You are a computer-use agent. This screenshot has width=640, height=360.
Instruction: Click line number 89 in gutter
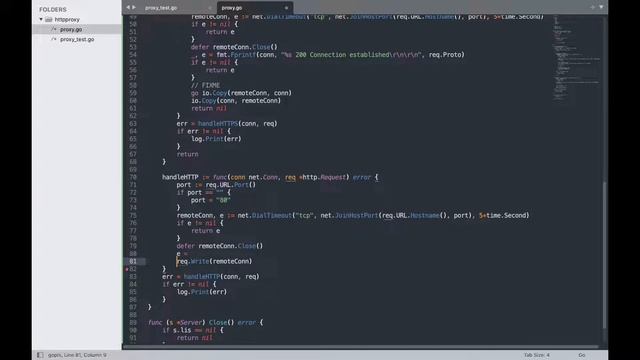(133, 322)
